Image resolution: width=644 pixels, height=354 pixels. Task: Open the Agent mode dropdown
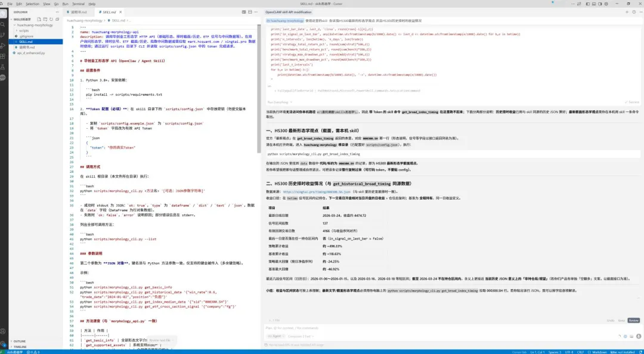[277, 336]
